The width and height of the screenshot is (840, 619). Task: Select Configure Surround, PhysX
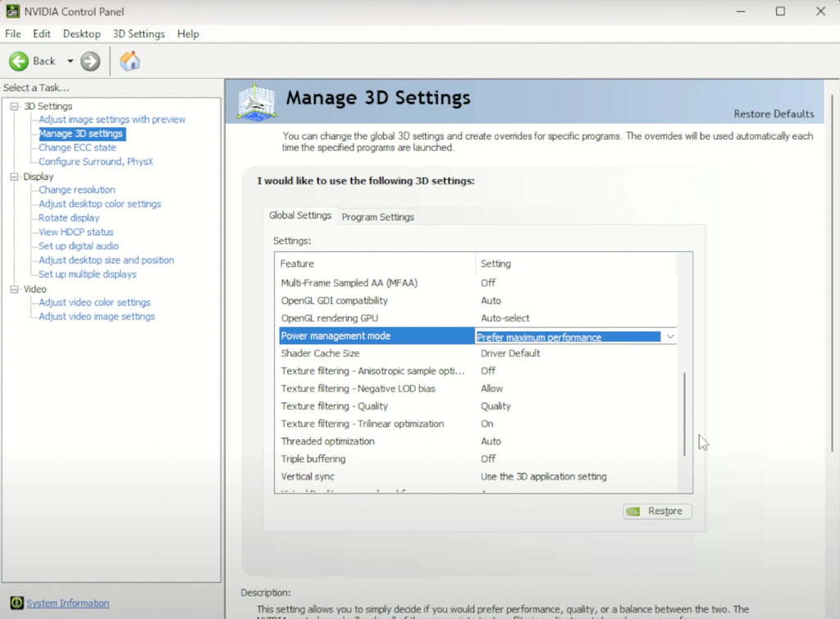click(96, 161)
